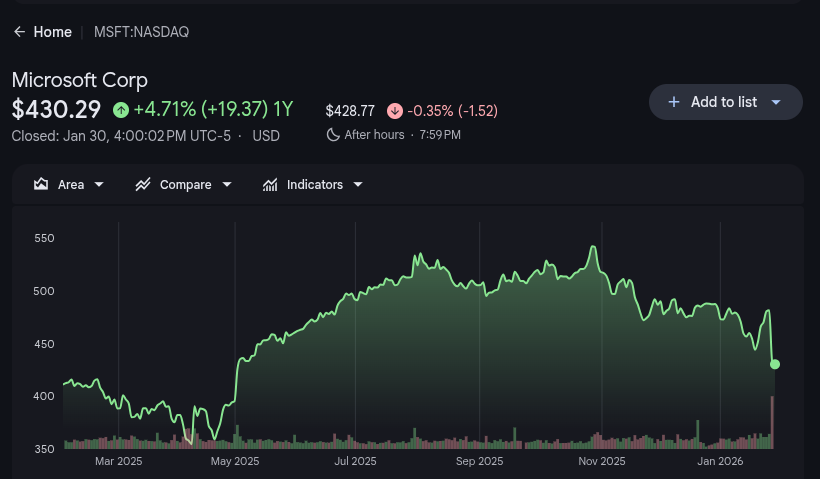Click the moon After hours icon
The width and height of the screenshot is (820, 479).
(333, 135)
